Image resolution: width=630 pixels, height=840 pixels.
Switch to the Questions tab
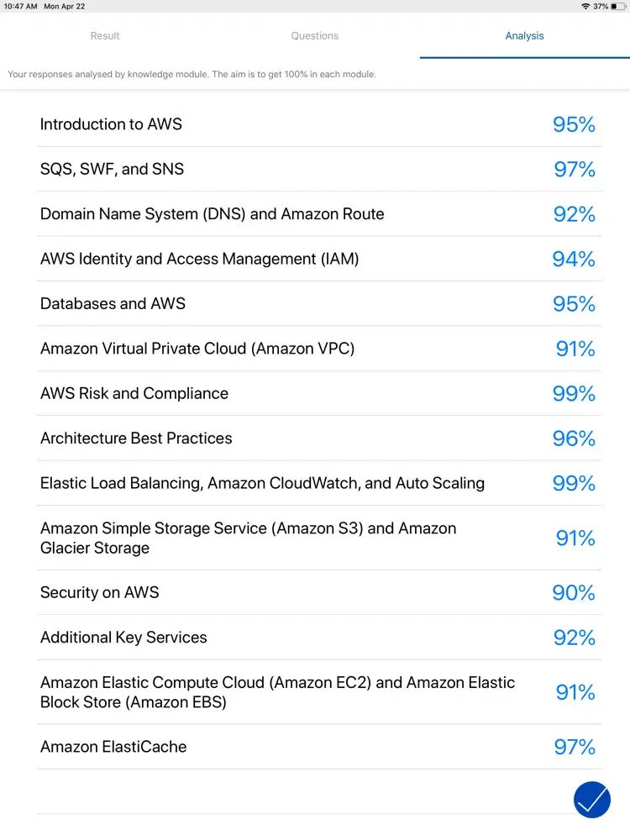315,36
